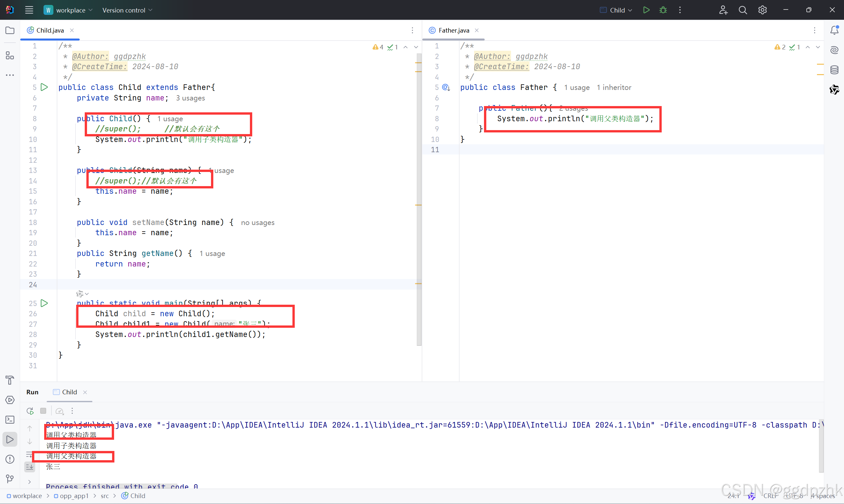Open the Problems tool window

pyautogui.click(x=10, y=459)
